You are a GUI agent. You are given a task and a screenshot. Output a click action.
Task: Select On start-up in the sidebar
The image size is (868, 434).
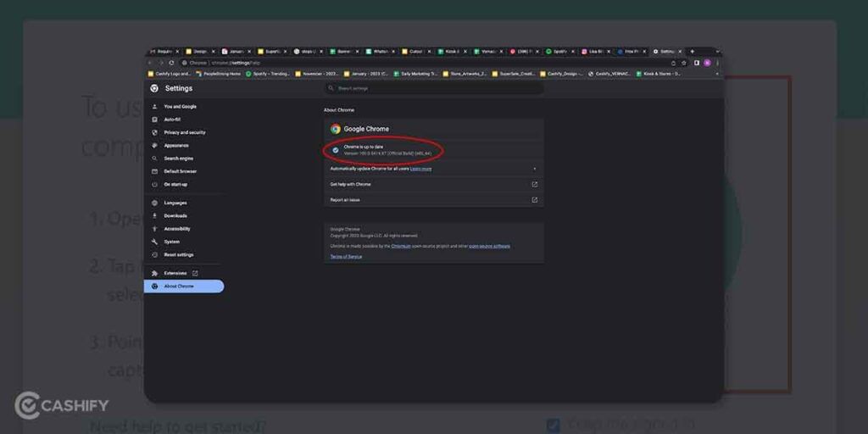pos(175,184)
